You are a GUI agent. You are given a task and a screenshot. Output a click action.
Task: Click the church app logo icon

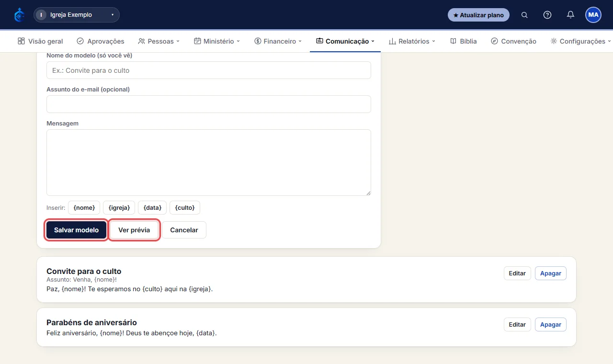[19, 15]
